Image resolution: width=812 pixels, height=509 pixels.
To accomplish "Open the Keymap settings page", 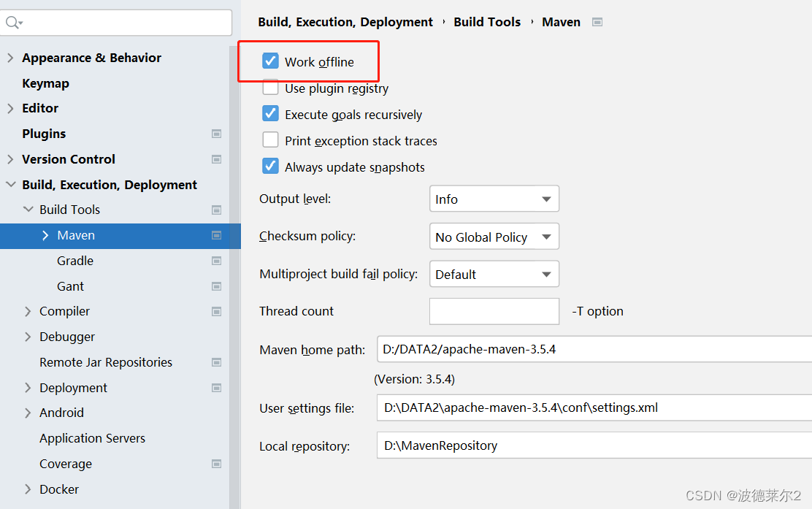I will [x=45, y=83].
